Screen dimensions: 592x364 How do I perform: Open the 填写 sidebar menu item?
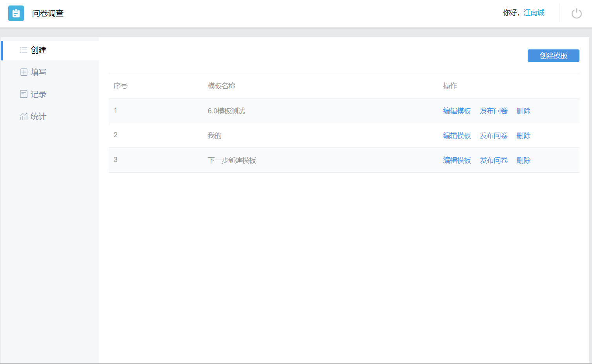[38, 72]
